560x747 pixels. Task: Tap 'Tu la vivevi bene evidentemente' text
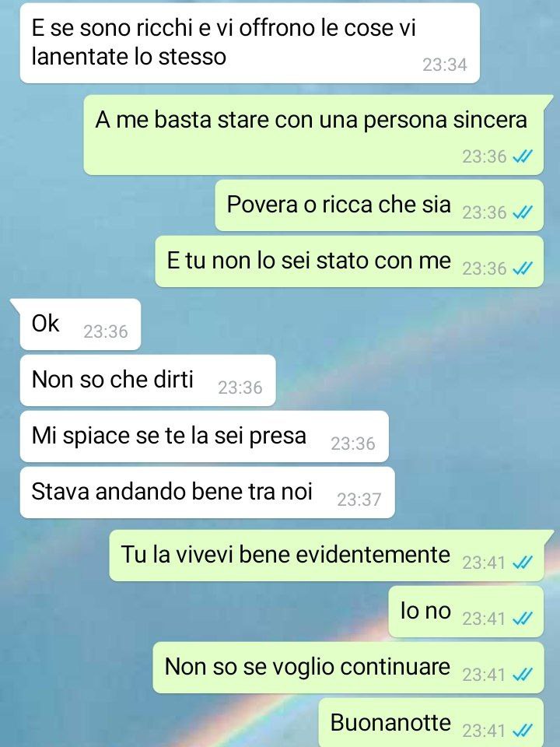[285, 555]
